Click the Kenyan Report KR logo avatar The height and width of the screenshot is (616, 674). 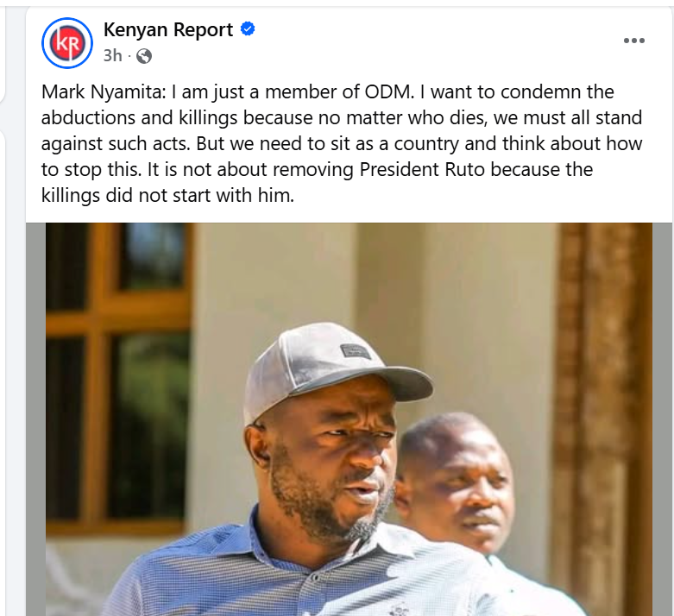coord(67,43)
